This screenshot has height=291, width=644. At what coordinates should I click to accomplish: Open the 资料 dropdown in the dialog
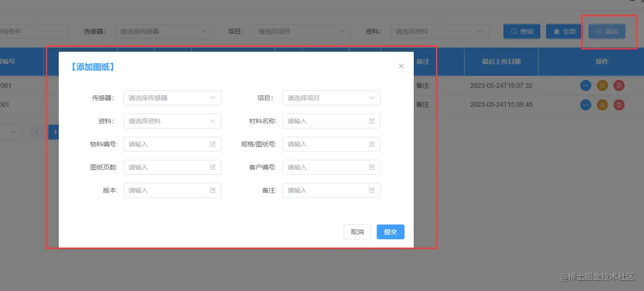pos(172,121)
